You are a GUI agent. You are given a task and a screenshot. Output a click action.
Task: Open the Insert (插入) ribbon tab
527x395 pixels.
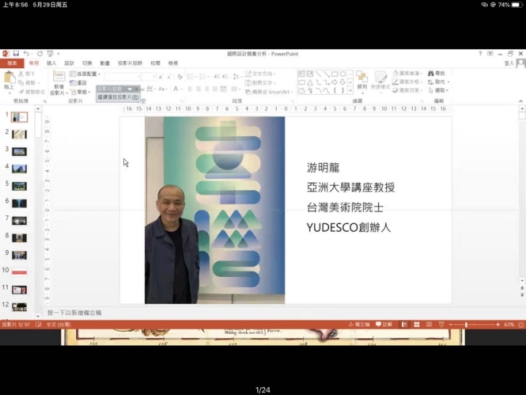tap(51, 63)
